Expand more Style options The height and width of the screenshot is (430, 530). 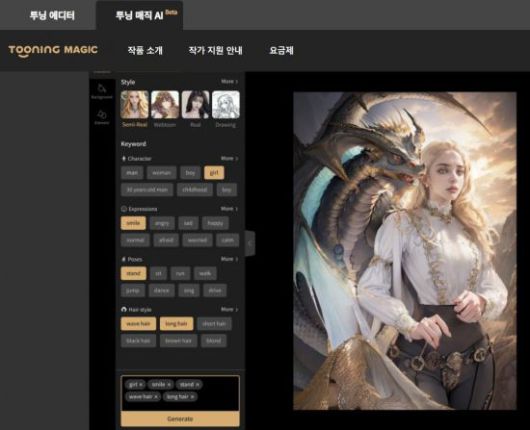coord(230,81)
